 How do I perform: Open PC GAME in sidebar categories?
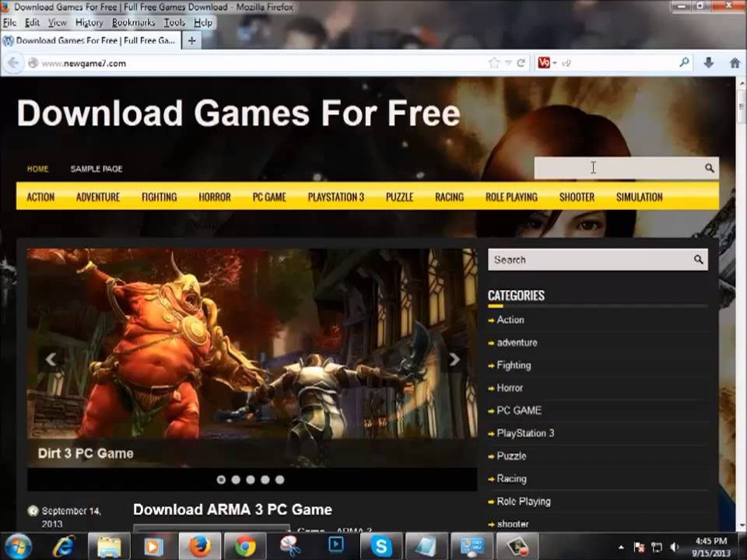tap(519, 411)
